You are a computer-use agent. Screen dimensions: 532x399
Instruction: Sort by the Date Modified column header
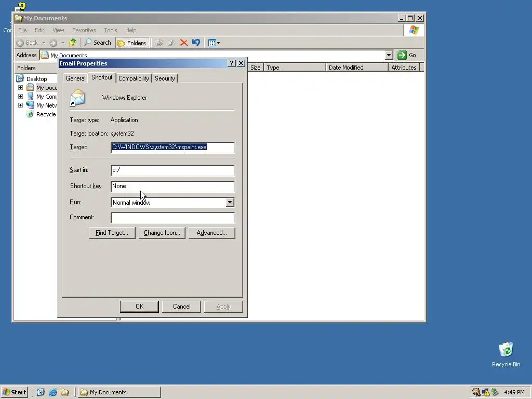click(357, 68)
